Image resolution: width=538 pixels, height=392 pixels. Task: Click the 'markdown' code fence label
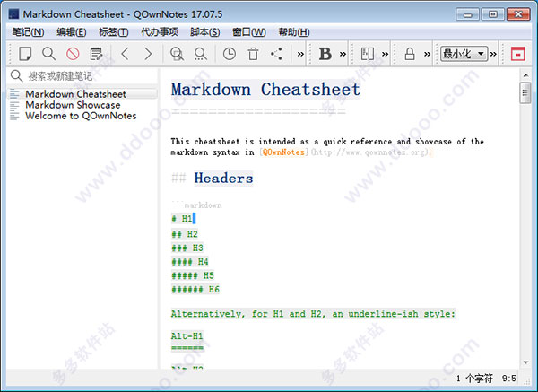pyautogui.click(x=203, y=205)
